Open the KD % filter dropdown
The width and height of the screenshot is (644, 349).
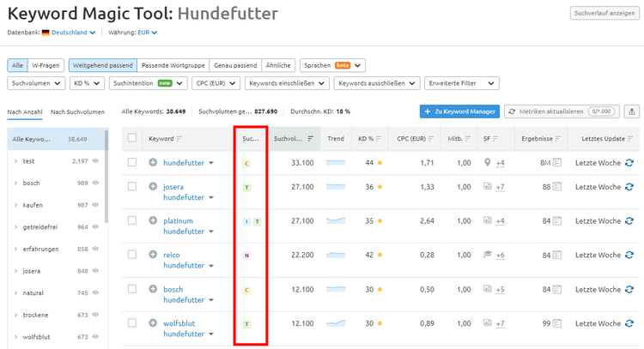(87, 83)
